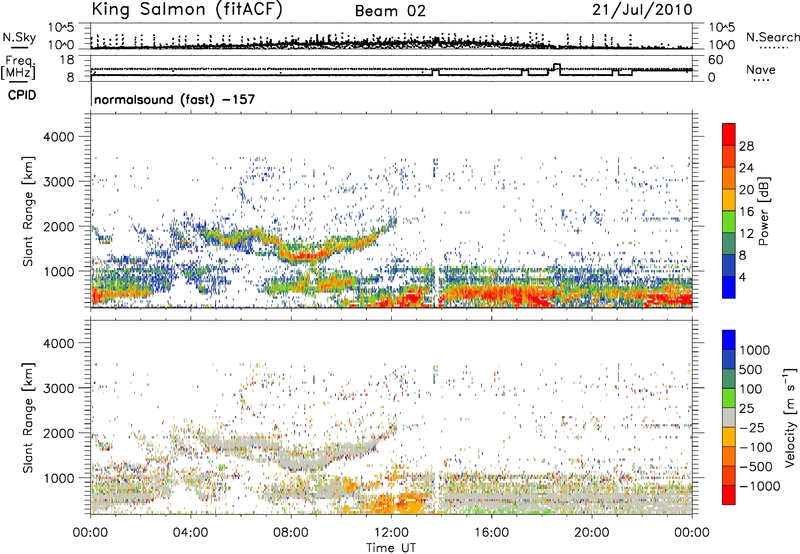Click the frequency bump near 18:30 in the frequency panel
The image size is (800, 554).
point(557,67)
